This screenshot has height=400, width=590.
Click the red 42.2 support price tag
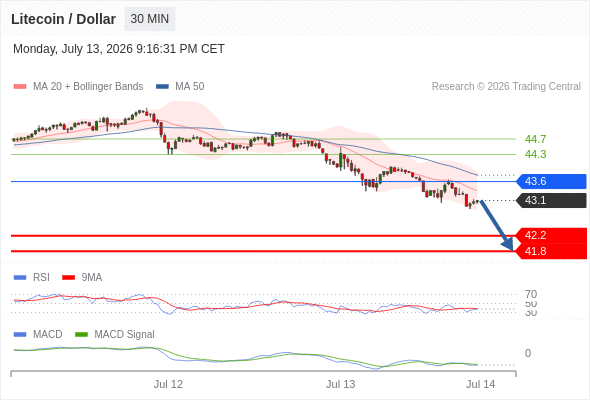[x=552, y=236]
